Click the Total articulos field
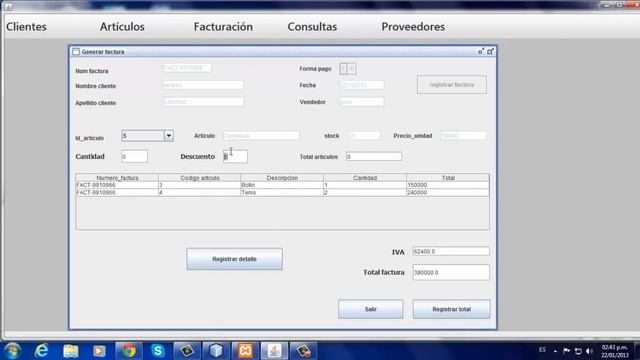Image resolution: width=640 pixels, height=360 pixels. tap(374, 156)
